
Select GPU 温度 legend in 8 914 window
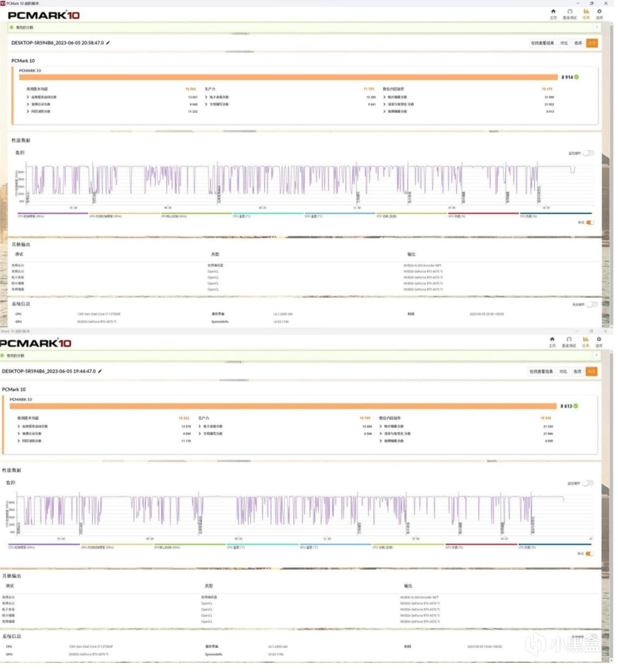click(x=340, y=215)
